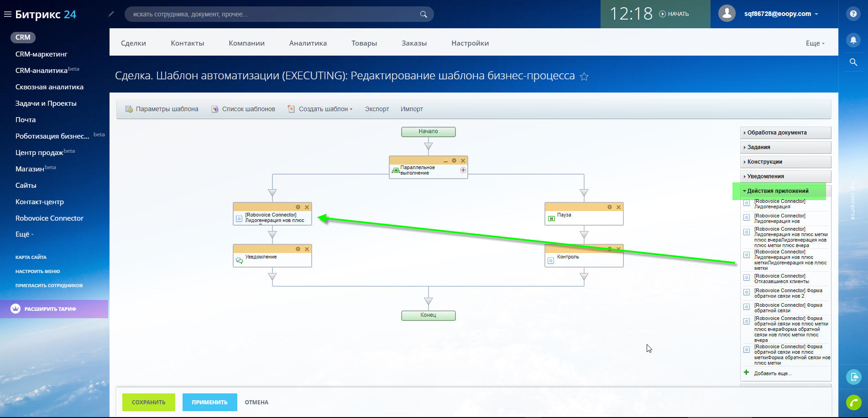Toggle the hamburger menu beside Битрикс 24
Image resolution: width=868 pixels, height=418 pixels.
7,14
